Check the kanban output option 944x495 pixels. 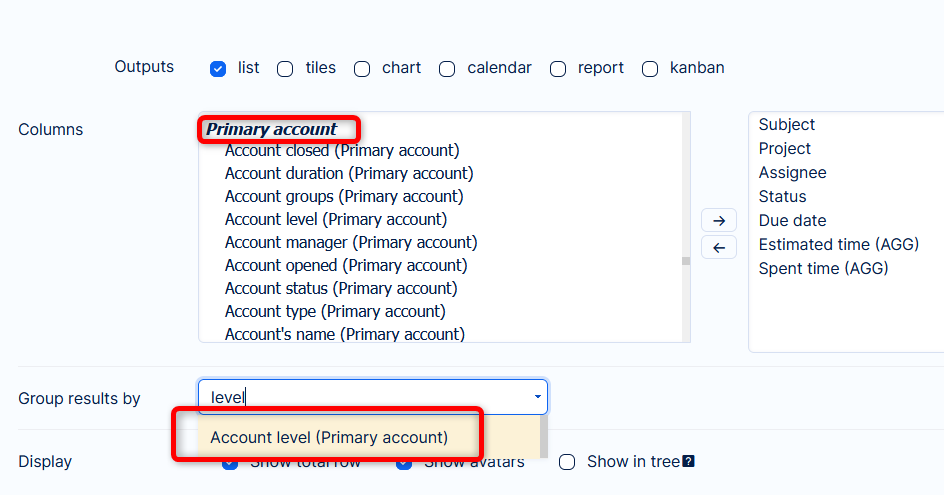(650, 69)
